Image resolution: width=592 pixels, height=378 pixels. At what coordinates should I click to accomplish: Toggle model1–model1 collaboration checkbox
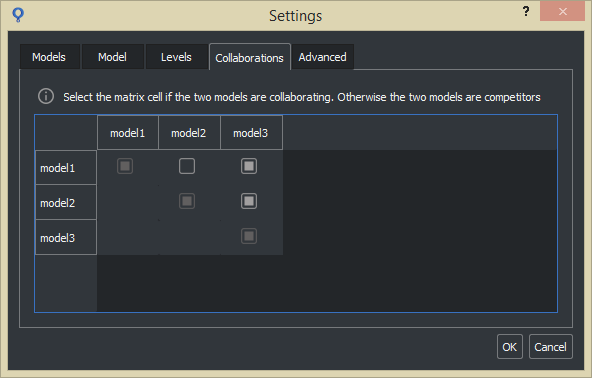(125, 166)
